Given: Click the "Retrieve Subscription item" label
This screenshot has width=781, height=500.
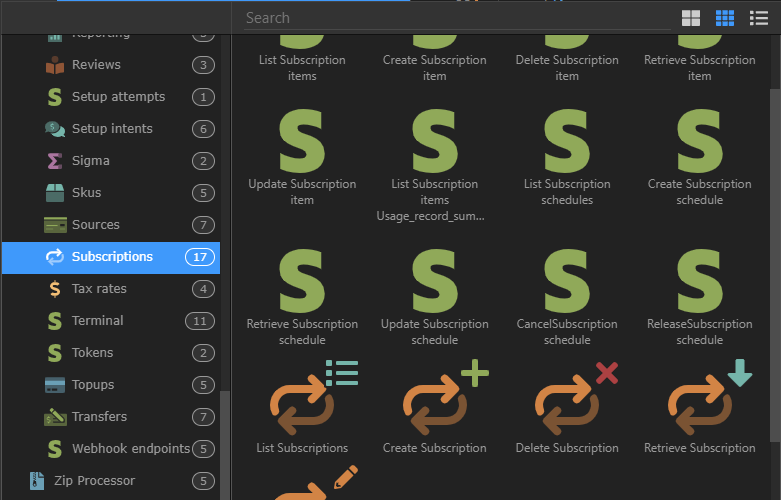Looking at the screenshot, I should (x=699, y=68).
